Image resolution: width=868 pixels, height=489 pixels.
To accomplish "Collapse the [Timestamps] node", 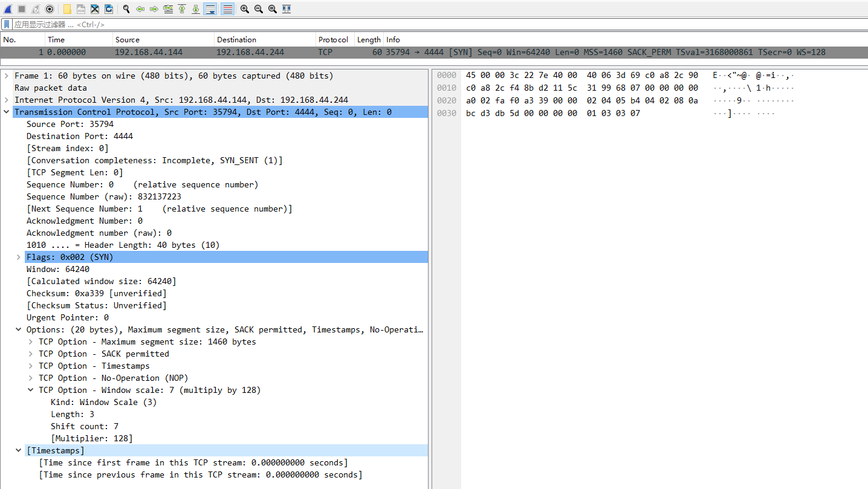I will (x=19, y=450).
